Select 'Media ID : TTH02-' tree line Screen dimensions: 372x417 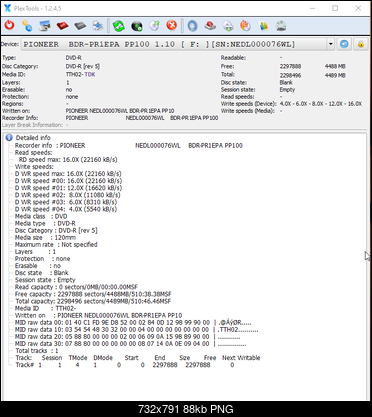click(x=45, y=308)
